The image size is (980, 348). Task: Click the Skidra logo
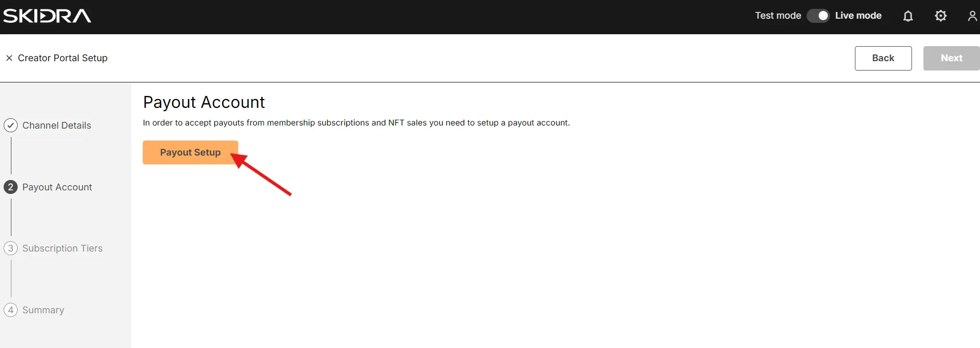[x=47, y=16]
